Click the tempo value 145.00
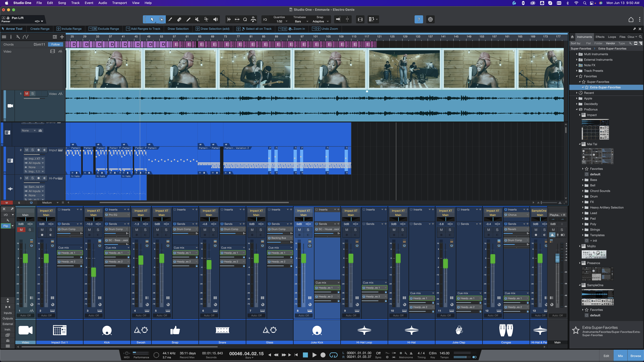 coord(444,353)
